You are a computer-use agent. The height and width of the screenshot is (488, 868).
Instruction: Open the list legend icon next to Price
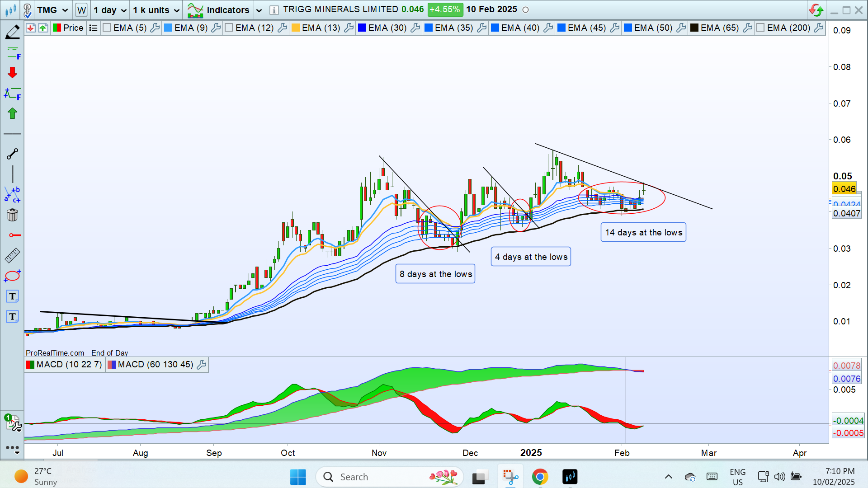click(93, 28)
